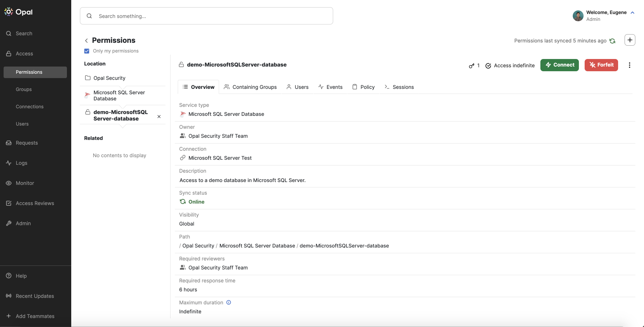
Task: Click the Global visibility value
Action: click(187, 224)
